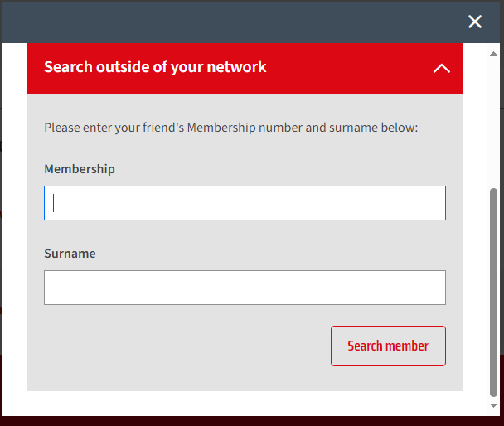This screenshot has width=504, height=426.
Task: Click the 'Search outside of your network' heading
Action: pos(155,67)
